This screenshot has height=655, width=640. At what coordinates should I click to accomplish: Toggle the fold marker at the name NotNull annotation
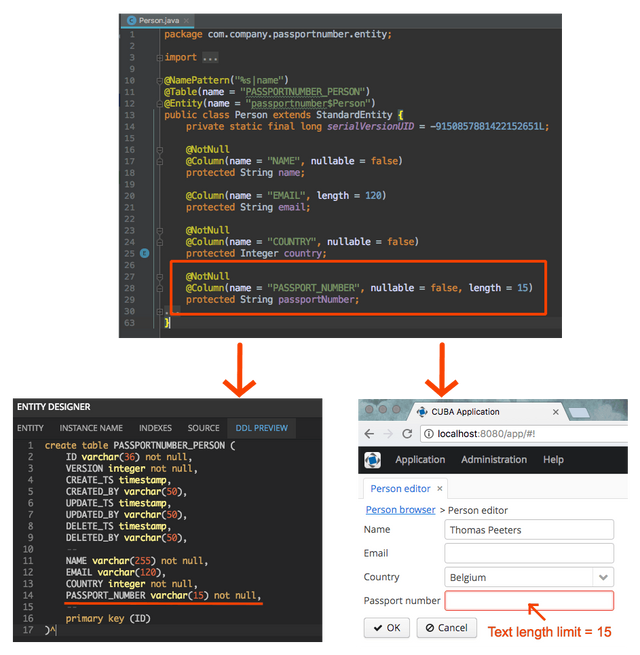pyautogui.click(x=160, y=150)
